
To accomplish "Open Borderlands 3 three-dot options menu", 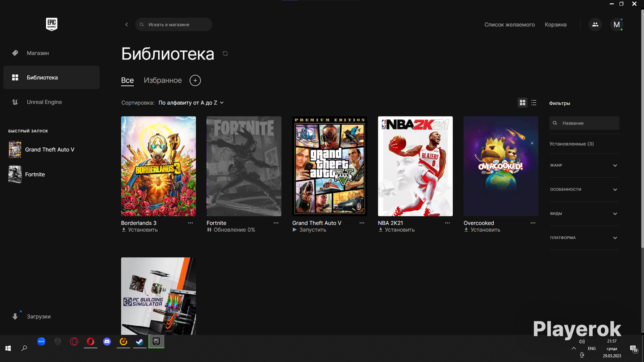I will click(191, 223).
